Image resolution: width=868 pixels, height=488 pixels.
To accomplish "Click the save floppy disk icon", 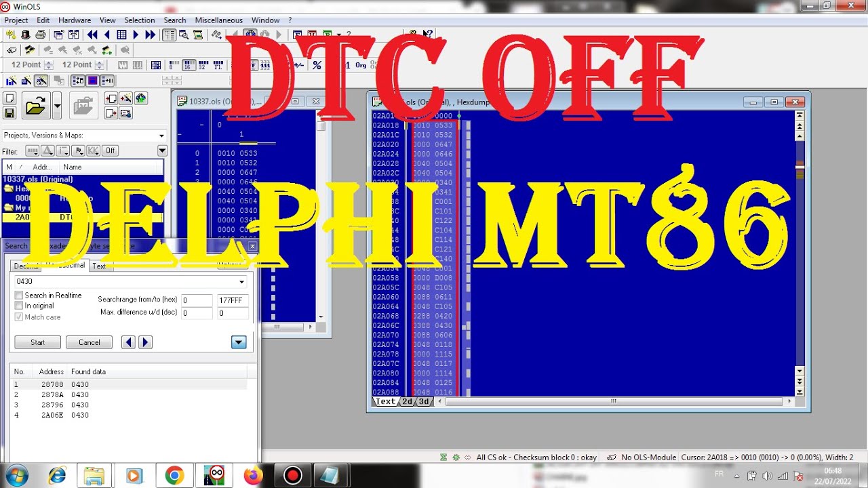I will coord(9,113).
